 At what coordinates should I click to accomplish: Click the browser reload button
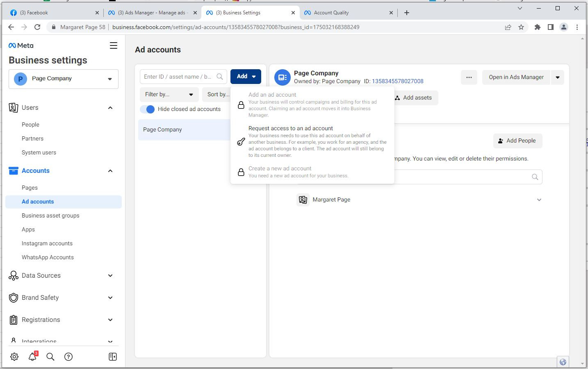[37, 27]
